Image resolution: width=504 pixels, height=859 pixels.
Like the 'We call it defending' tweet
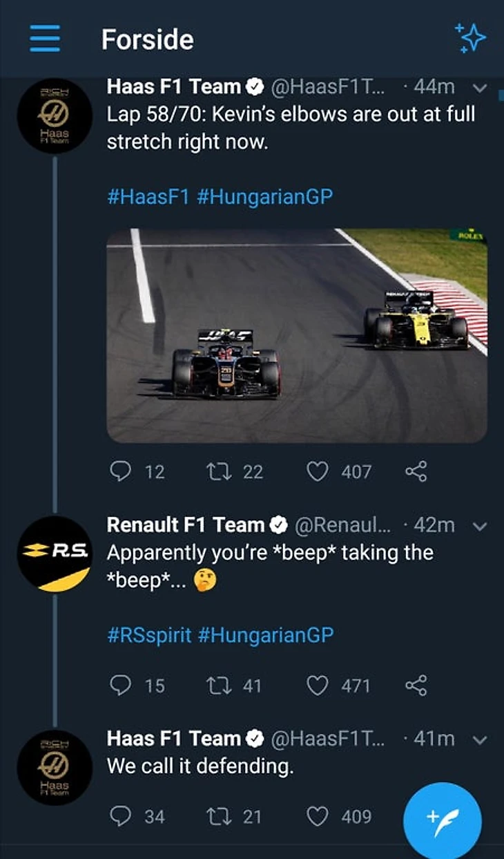[317, 816]
